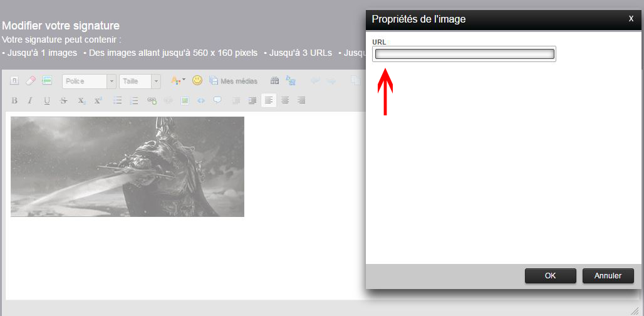
Task: Toggle strikethrough formatting
Action: (x=63, y=100)
